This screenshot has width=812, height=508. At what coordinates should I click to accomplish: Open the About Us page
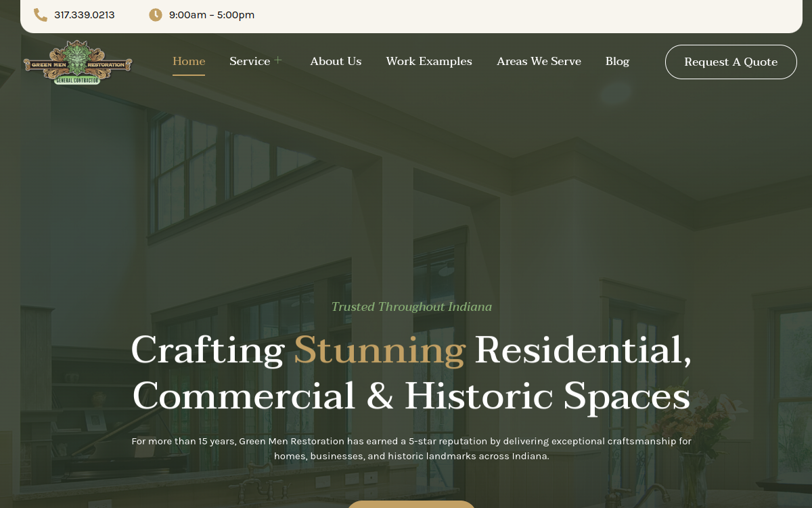(336, 61)
